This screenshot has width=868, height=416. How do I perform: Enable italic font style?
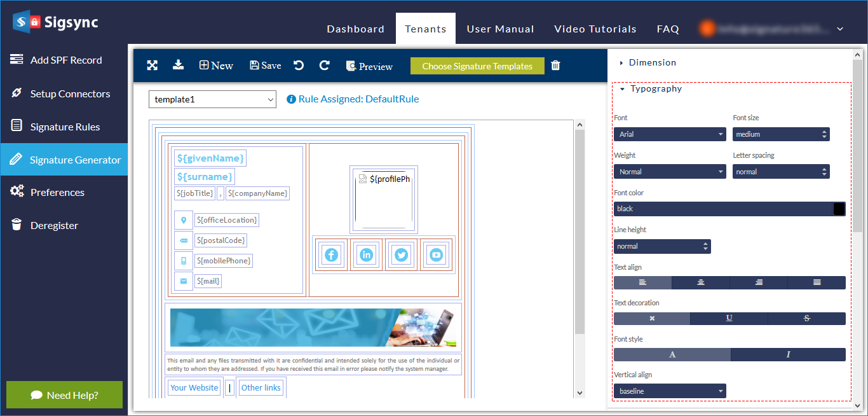click(x=788, y=355)
